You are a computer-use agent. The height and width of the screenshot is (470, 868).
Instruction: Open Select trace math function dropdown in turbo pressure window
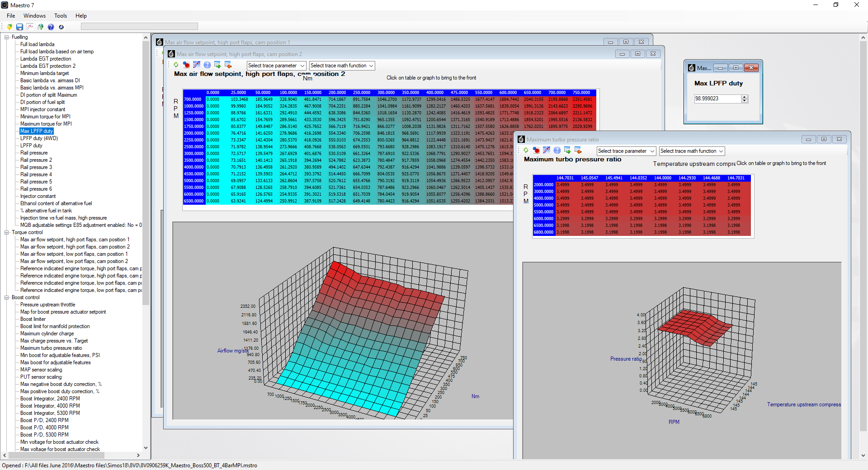pos(692,151)
